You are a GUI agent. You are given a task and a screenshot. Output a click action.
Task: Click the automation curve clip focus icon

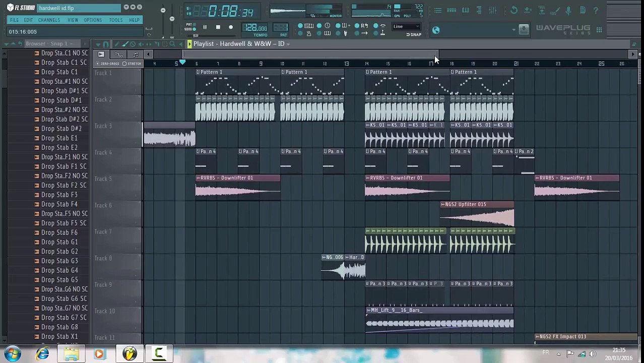tap(119, 54)
